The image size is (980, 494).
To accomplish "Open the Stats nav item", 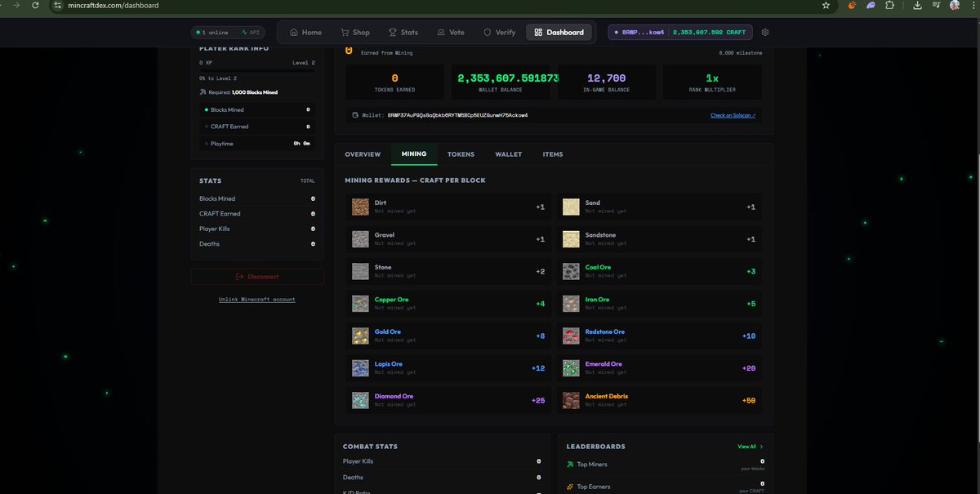I will (403, 33).
